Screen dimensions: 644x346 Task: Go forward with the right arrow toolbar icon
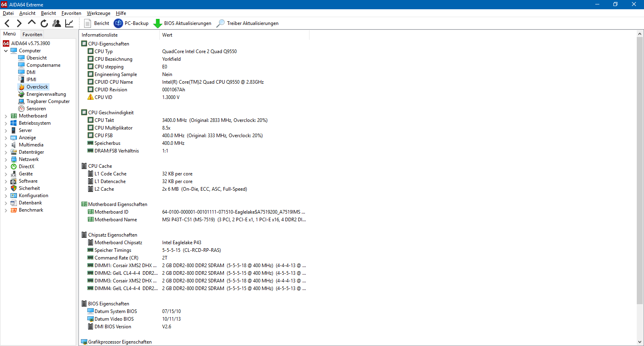point(19,23)
